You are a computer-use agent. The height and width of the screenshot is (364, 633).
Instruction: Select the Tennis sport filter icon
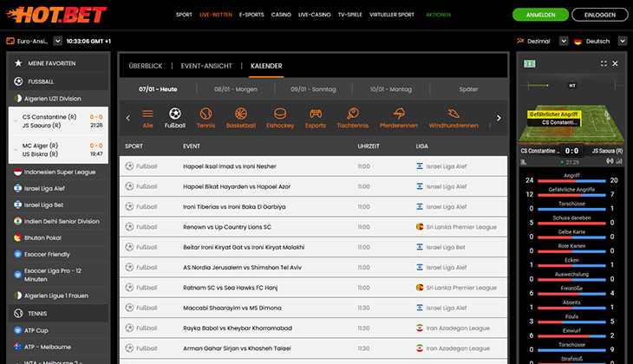click(x=206, y=114)
